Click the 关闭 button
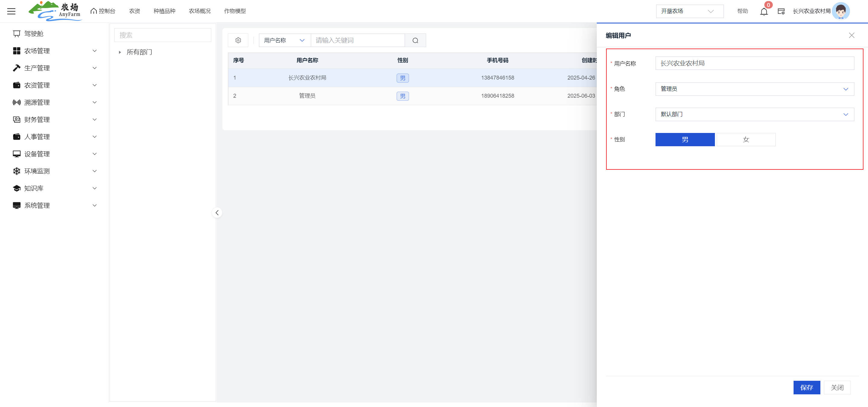The width and height of the screenshot is (868, 407). 837,387
